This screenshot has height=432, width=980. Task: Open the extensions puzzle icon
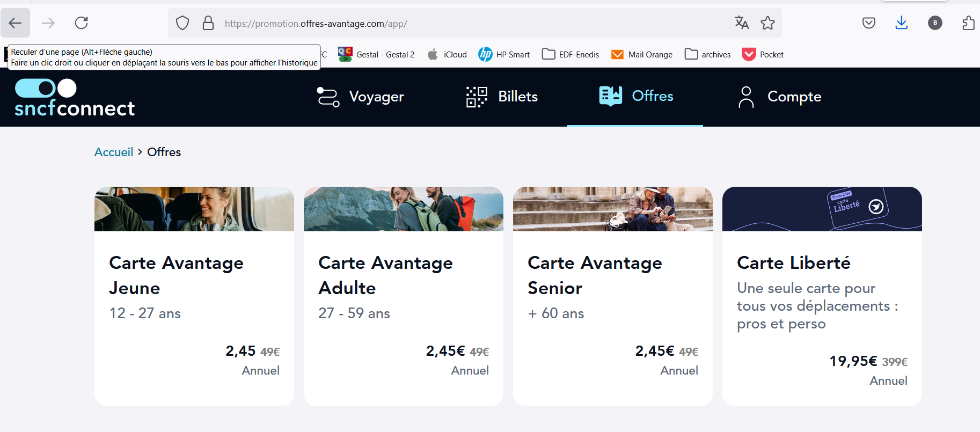(x=968, y=23)
